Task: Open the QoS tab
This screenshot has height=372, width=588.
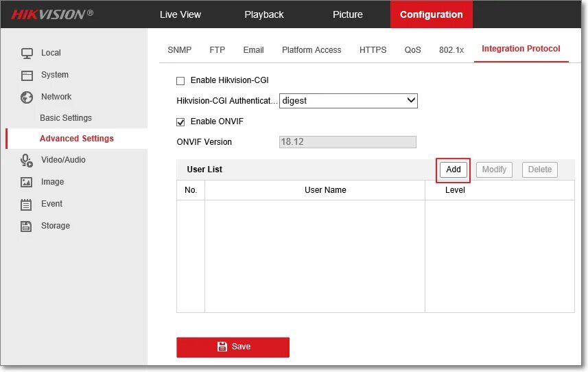Action: click(412, 50)
